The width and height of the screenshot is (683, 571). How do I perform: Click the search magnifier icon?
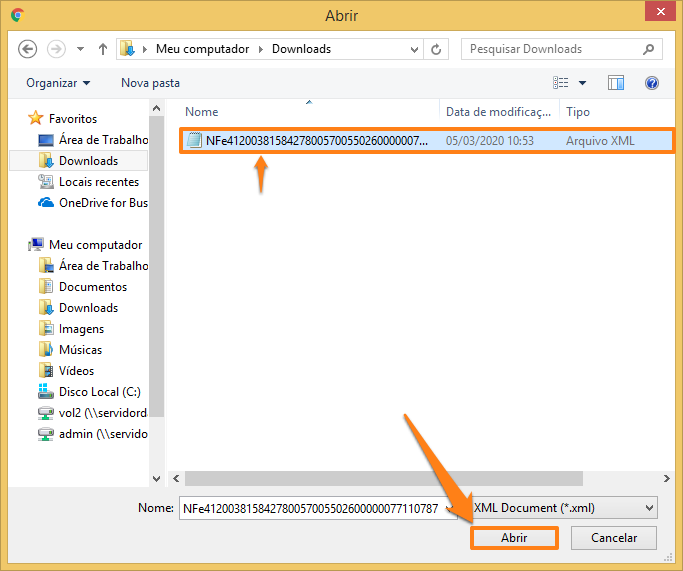click(x=648, y=49)
